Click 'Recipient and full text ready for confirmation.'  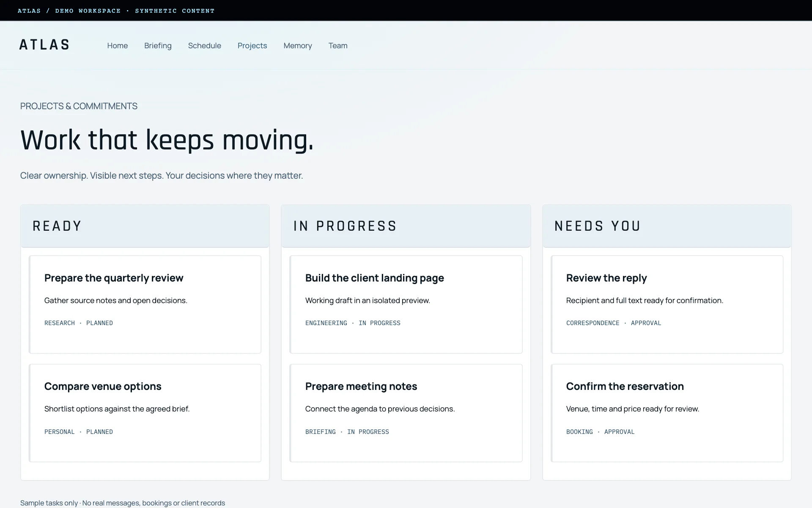[x=645, y=301]
